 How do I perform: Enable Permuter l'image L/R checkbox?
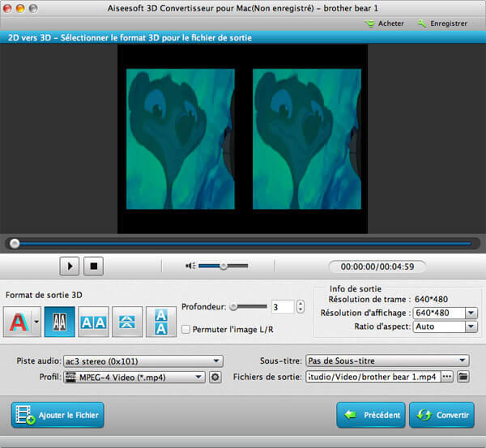185,329
